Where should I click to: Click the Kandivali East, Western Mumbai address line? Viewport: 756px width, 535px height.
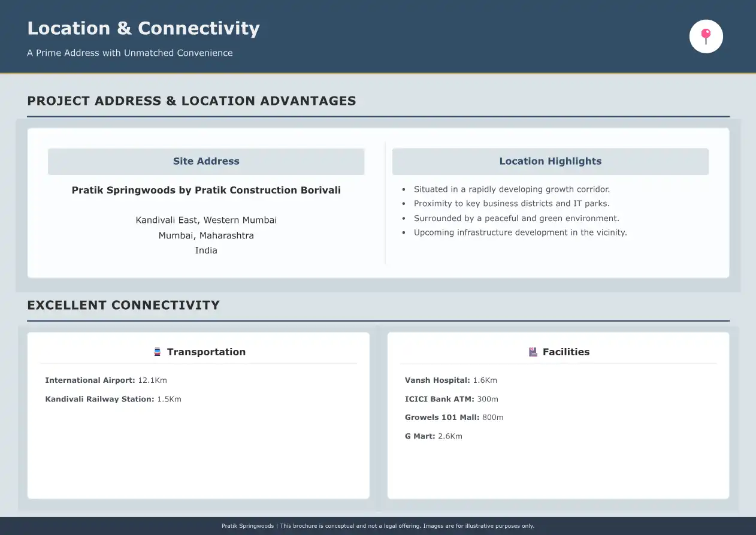click(x=206, y=220)
